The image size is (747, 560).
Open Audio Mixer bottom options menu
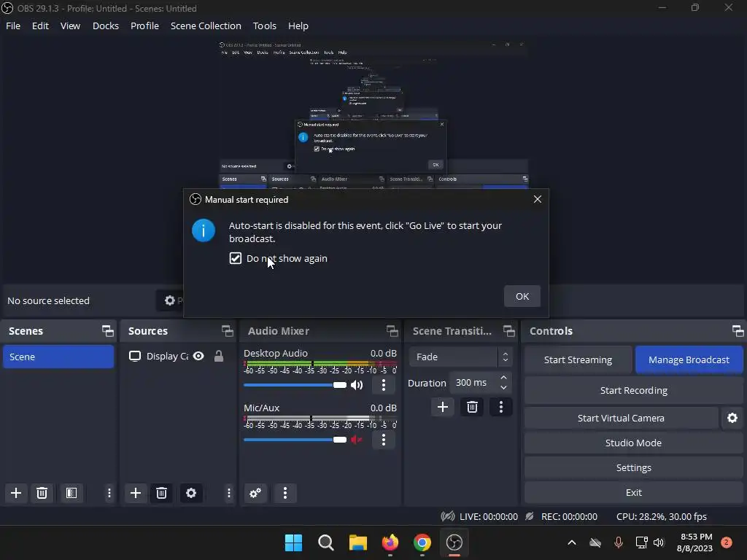click(285, 493)
